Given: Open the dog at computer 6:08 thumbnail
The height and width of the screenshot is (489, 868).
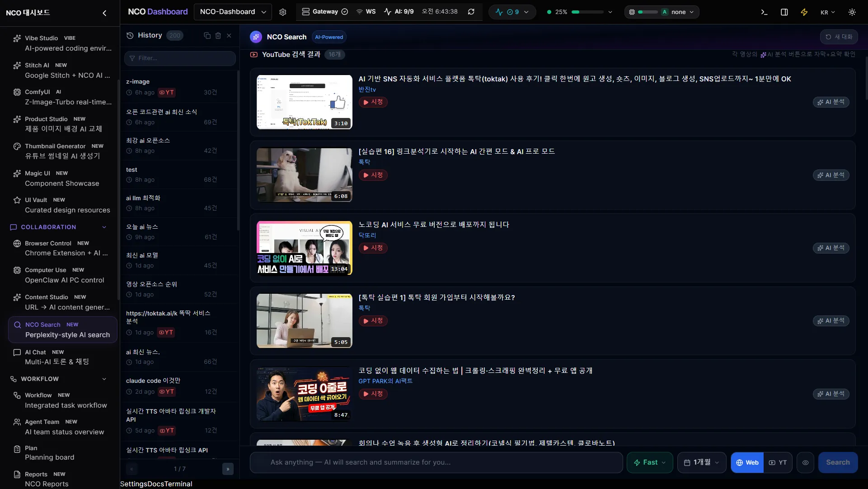Looking at the screenshot, I should point(305,175).
